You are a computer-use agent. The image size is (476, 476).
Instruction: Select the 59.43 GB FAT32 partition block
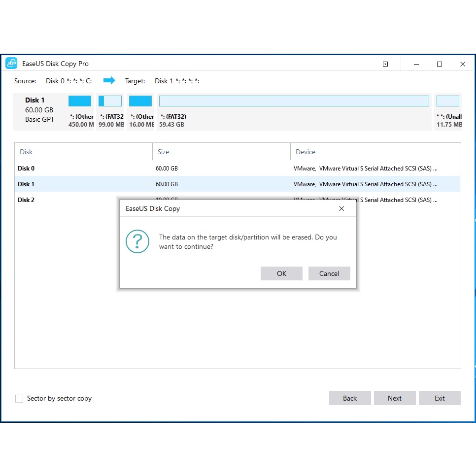294,101
